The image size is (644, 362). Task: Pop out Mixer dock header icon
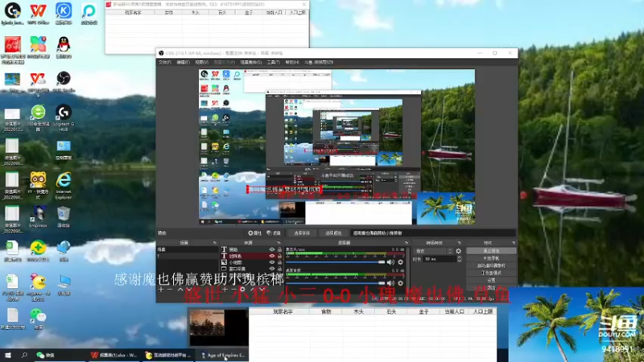tap(407, 243)
